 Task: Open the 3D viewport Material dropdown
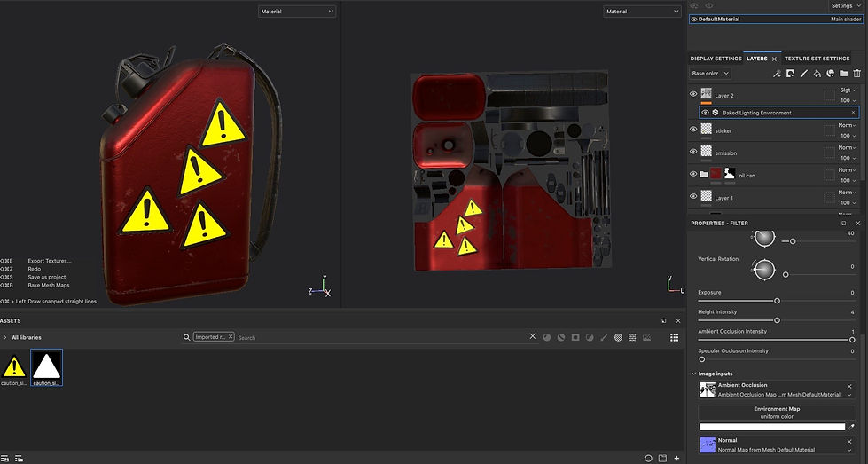[x=297, y=11]
